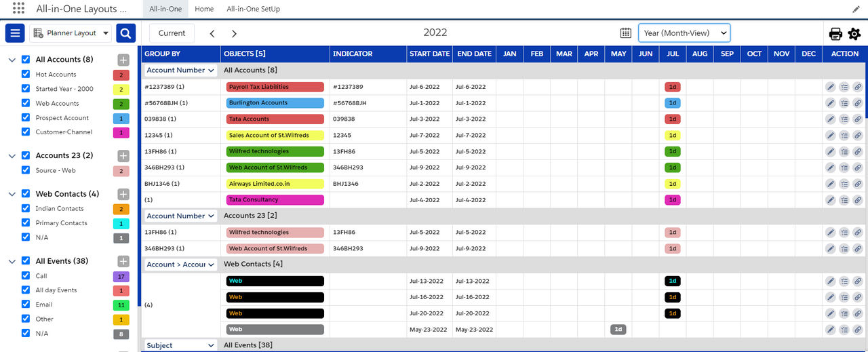Collapse the All Events (38) section chevron
868x352 pixels.
[12, 261]
